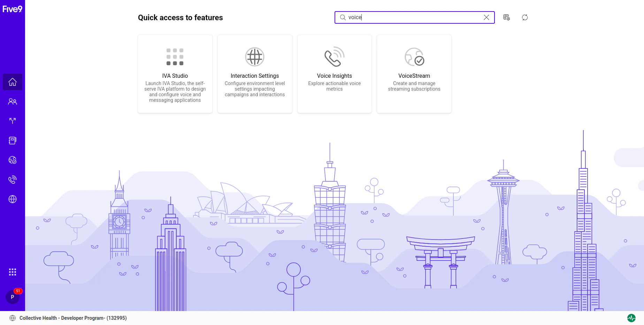This screenshot has height=325, width=644.
Task: Click 'Configure environment level settings' description
Action: 255,89
